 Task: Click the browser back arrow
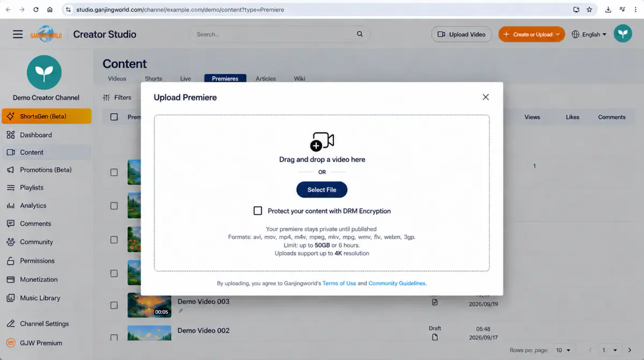click(x=8, y=10)
